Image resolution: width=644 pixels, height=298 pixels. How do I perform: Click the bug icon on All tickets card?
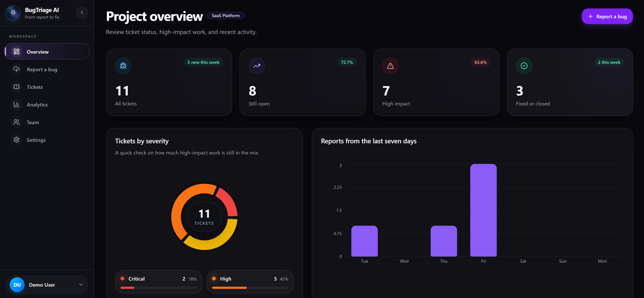pyautogui.click(x=123, y=66)
